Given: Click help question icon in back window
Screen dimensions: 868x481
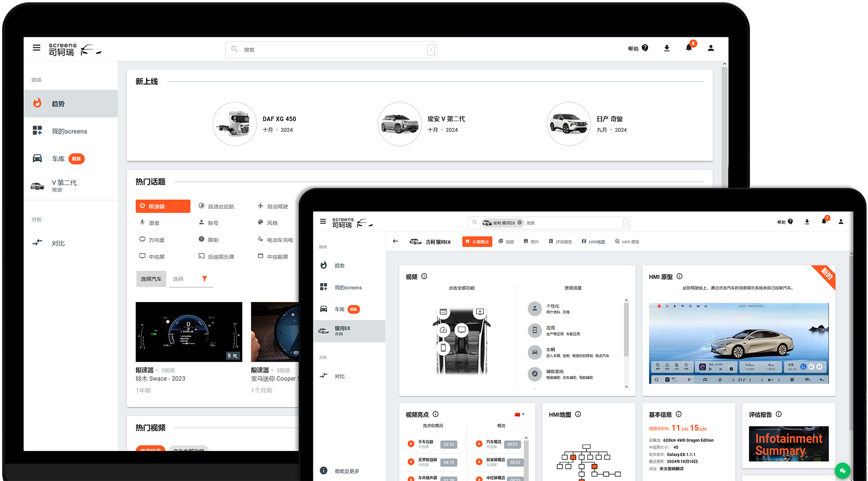Looking at the screenshot, I should tap(645, 48).
